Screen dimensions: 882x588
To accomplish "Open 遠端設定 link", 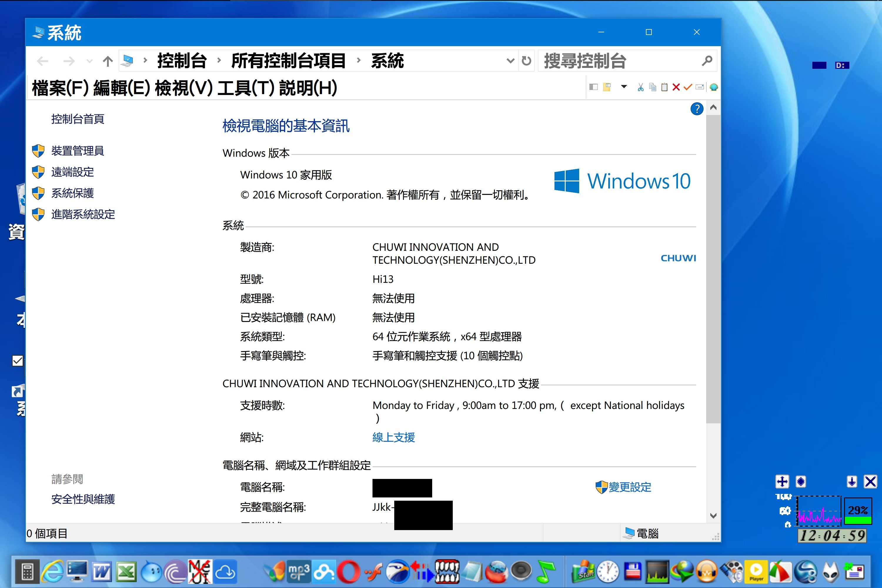I will pos(72,172).
